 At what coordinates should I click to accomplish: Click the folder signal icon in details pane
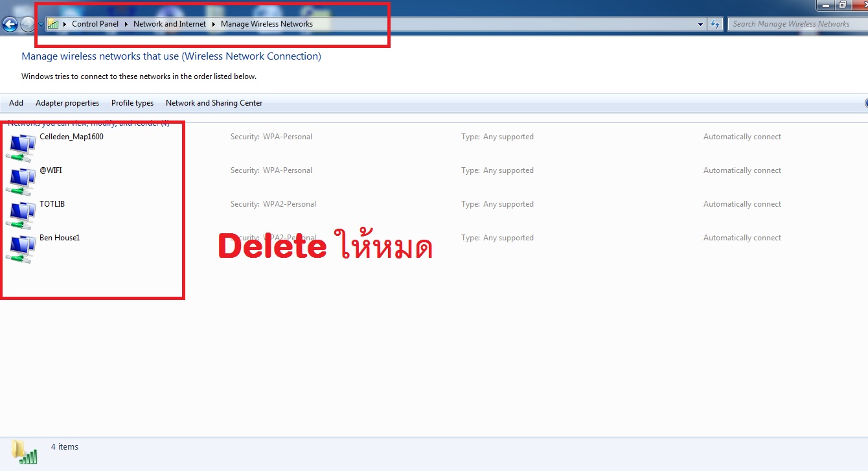(x=25, y=452)
